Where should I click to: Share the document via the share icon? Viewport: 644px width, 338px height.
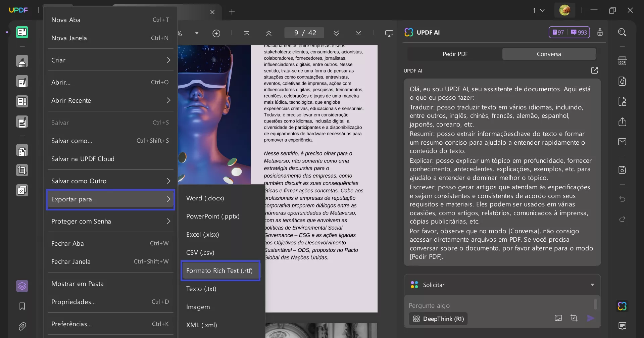[x=622, y=122]
